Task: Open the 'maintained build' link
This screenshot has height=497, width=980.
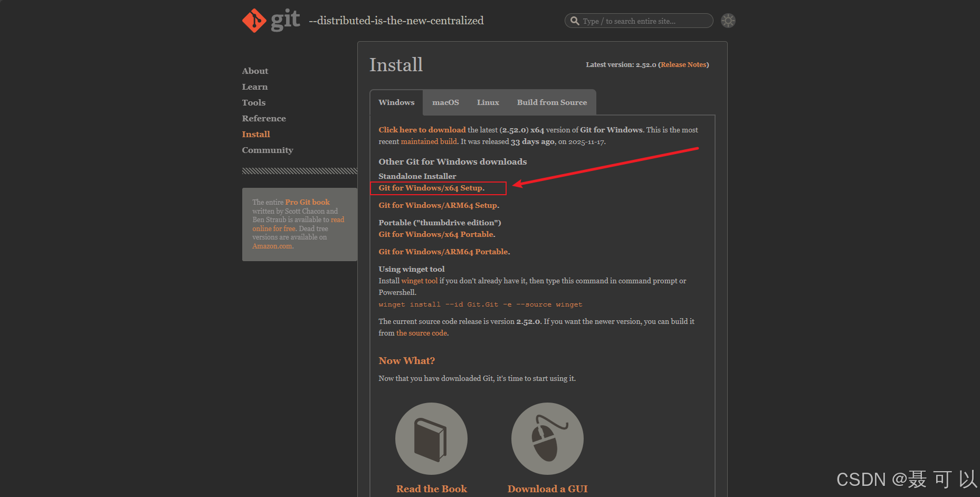Action: pyautogui.click(x=429, y=141)
